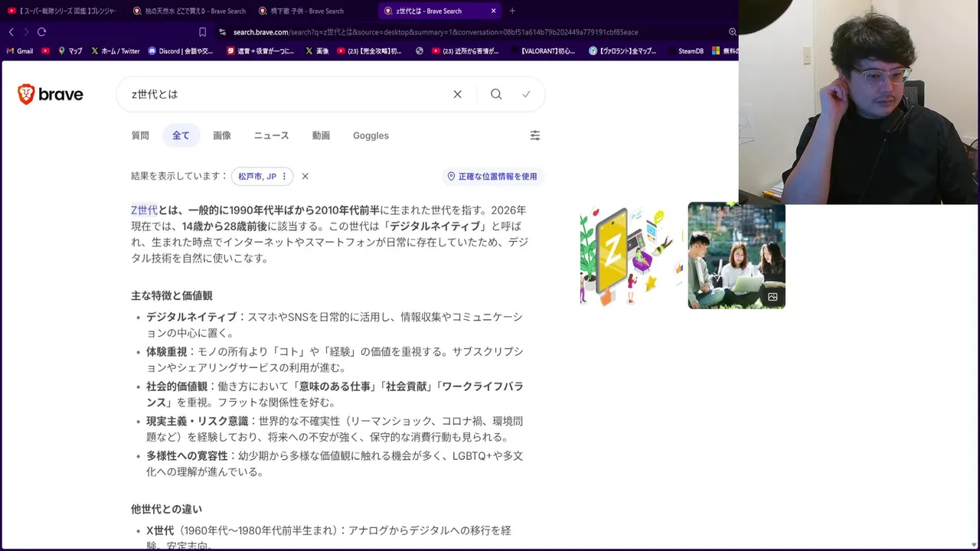980x551 pixels.
Task: Open the マップ bookmark
Action: pos(70,51)
